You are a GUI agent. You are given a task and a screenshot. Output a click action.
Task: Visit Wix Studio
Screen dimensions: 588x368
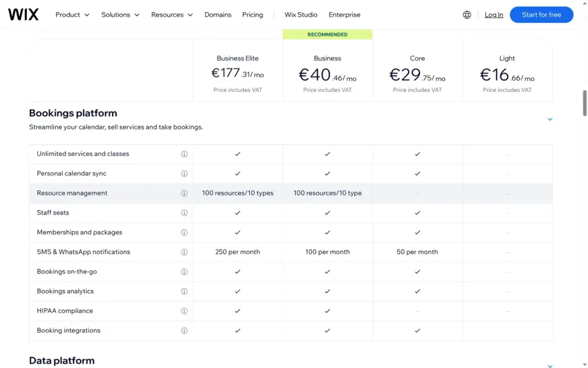pos(301,14)
